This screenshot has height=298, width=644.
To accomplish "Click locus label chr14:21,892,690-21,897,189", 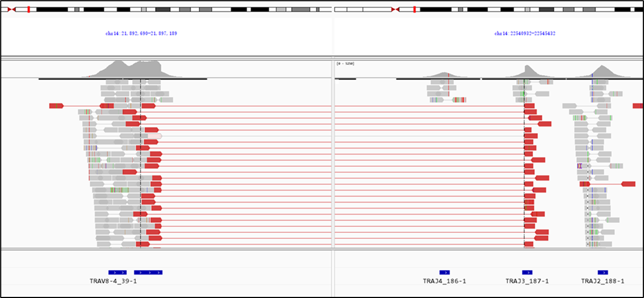I will tap(141, 33).
